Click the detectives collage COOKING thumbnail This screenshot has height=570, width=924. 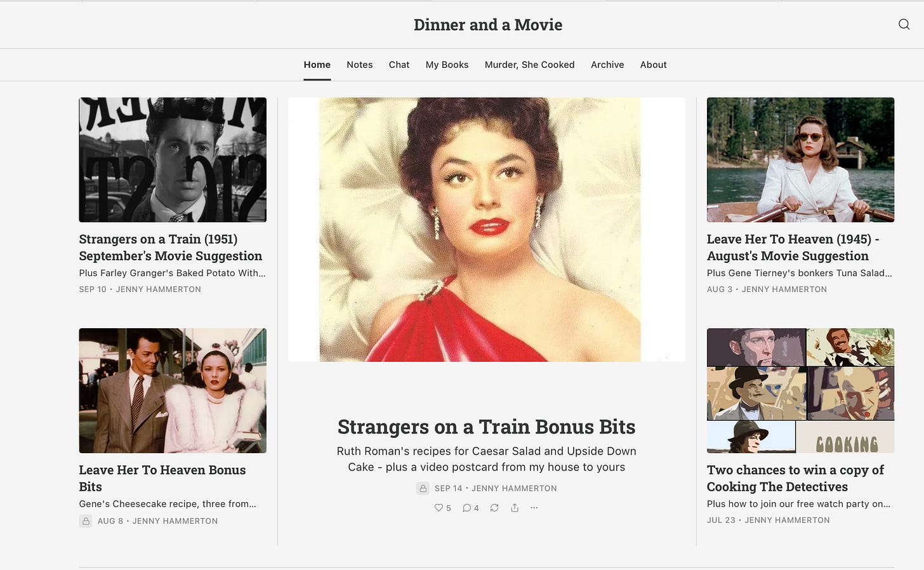(x=800, y=390)
